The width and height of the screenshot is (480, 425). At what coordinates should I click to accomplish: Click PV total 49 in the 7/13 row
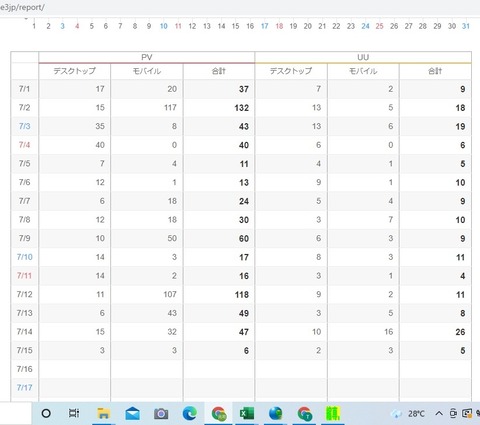244,313
